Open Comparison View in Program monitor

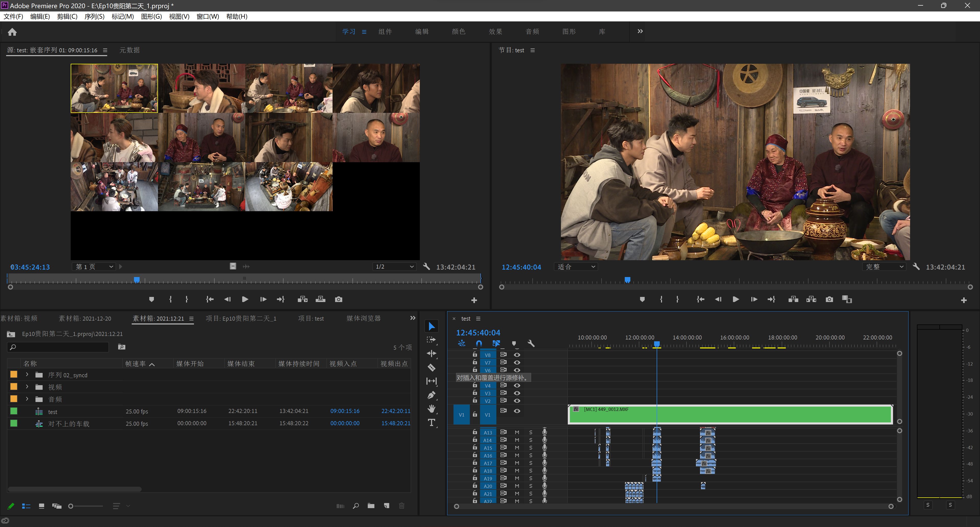(x=847, y=299)
